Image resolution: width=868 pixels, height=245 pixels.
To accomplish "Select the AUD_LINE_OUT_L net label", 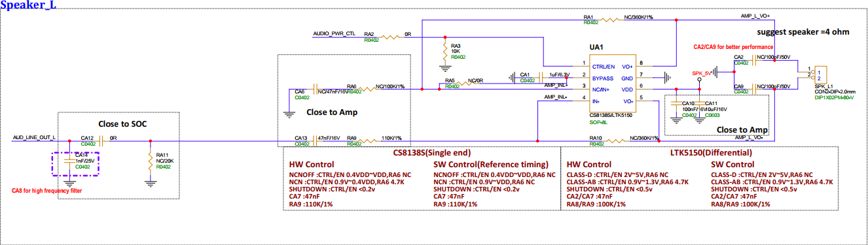I will (35, 138).
